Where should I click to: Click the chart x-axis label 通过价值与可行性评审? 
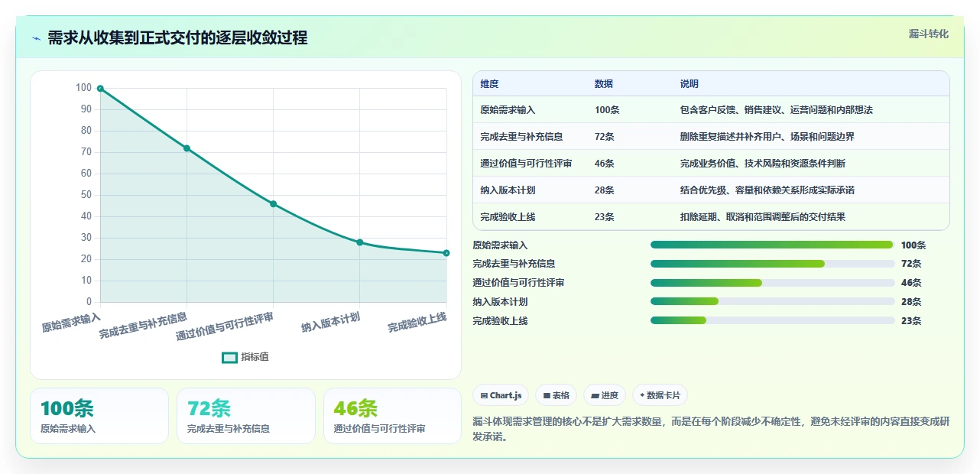pos(225,326)
